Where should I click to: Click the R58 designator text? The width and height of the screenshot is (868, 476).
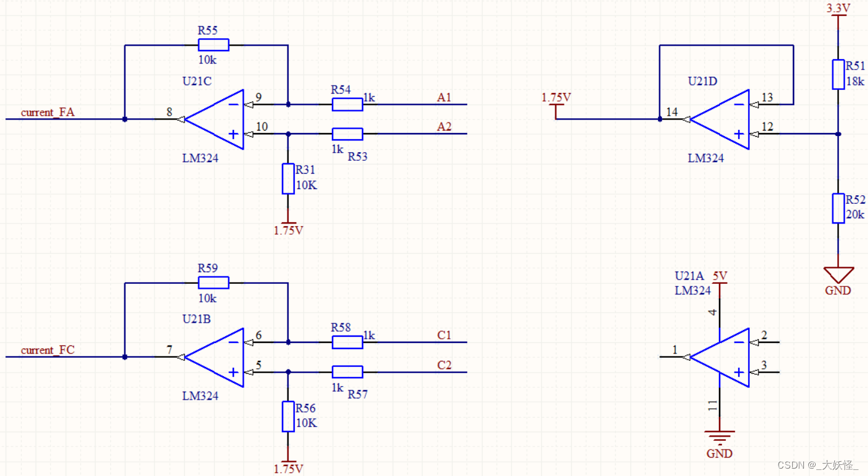coord(341,327)
